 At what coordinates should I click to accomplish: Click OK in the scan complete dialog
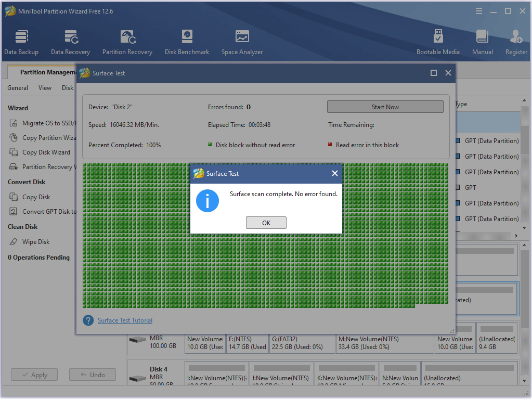point(266,223)
